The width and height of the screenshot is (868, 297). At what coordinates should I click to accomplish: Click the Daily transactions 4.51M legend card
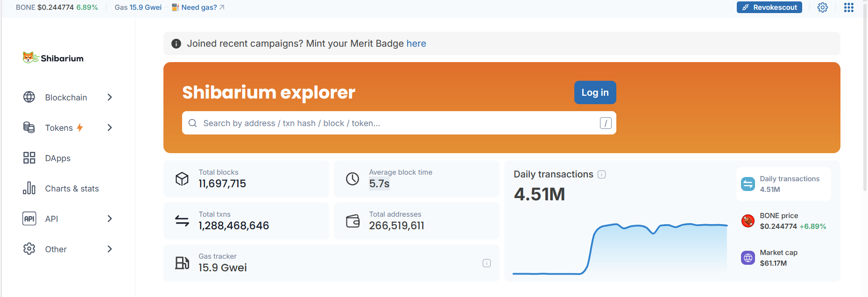(x=783, y=184)
